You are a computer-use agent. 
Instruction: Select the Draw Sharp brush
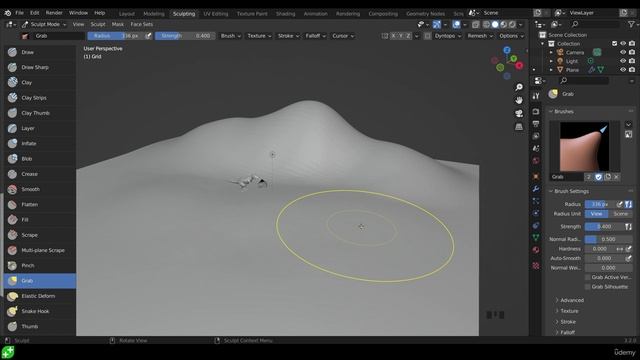pyautogui.click(x=40, y=67)
